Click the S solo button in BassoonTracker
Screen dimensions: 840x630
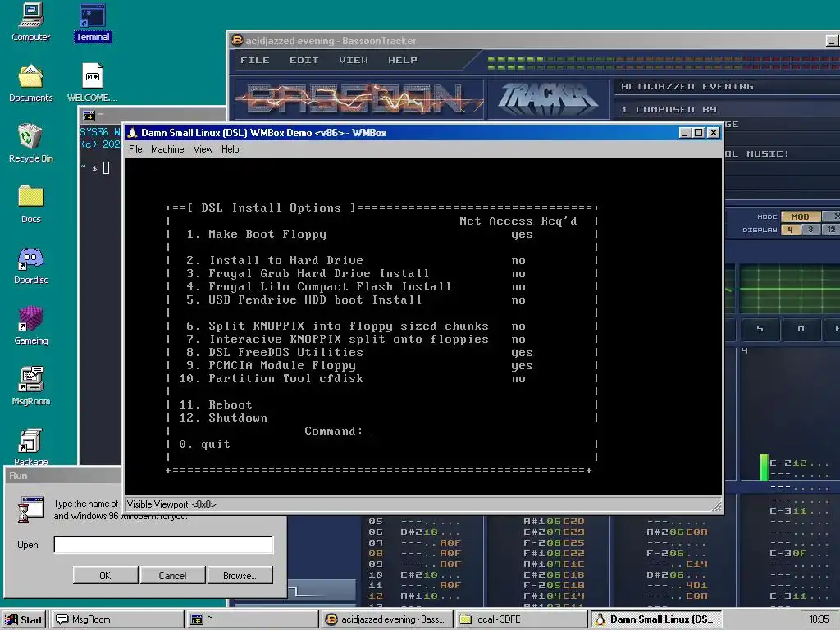(x=760, y=329)
